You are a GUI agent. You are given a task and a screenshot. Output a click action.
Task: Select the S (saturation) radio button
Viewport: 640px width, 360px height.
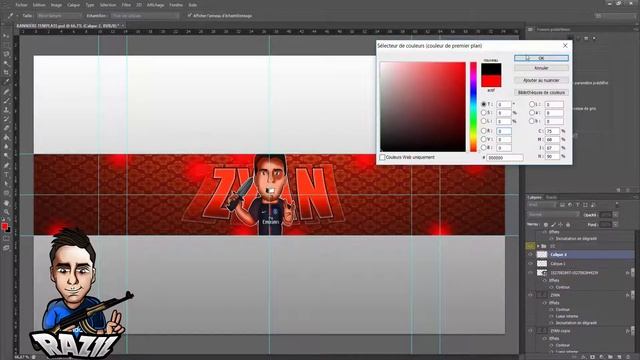[484, 113]
